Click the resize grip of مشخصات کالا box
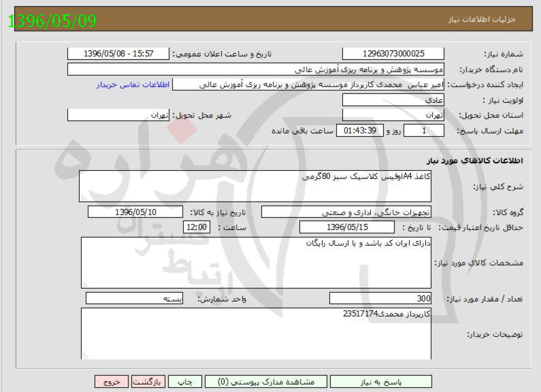This screenshot has height=392, width=541. point(85,284)
